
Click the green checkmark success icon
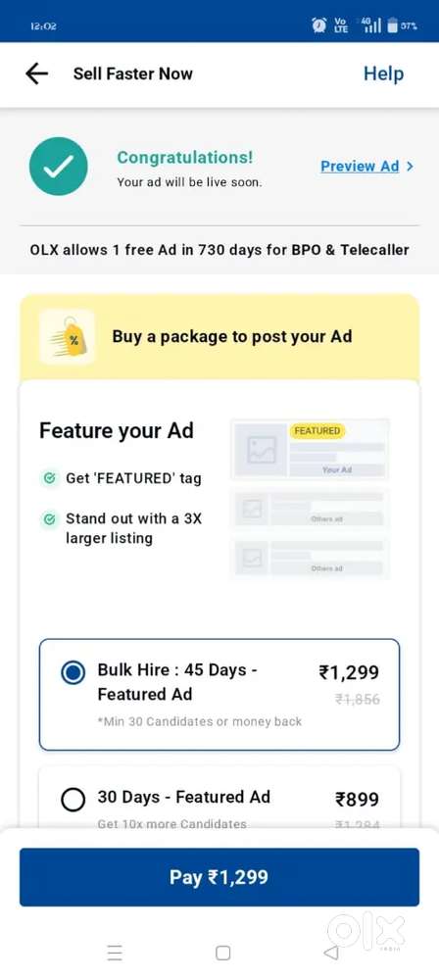pos(58,167)
